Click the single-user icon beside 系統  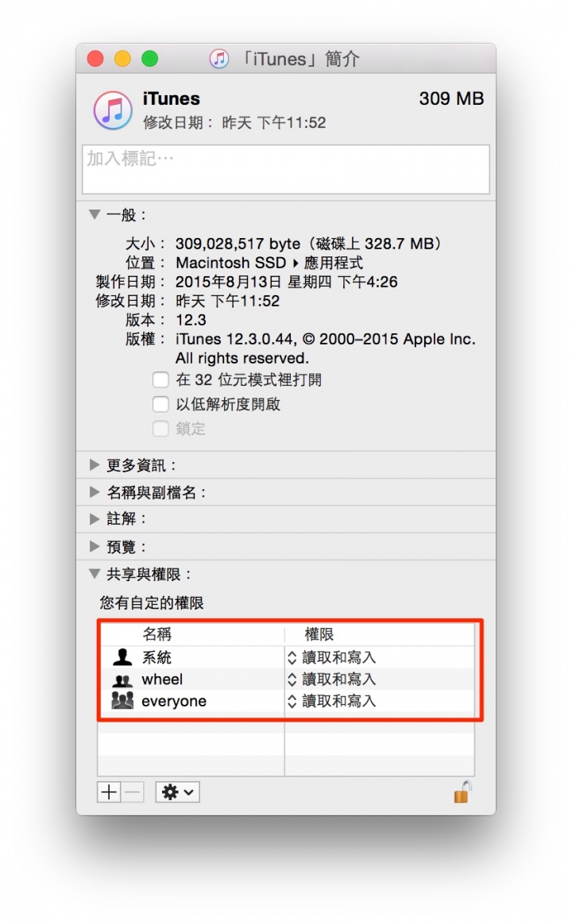click(122, 656)
